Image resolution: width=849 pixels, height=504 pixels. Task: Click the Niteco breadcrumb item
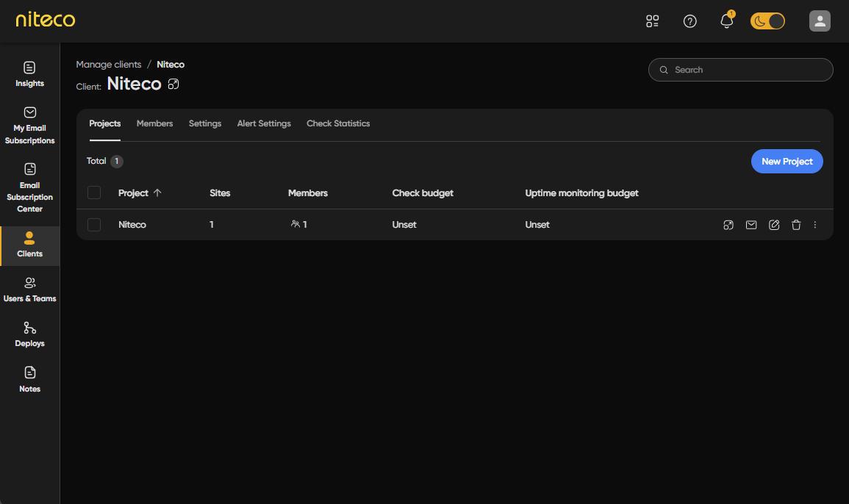171,65
